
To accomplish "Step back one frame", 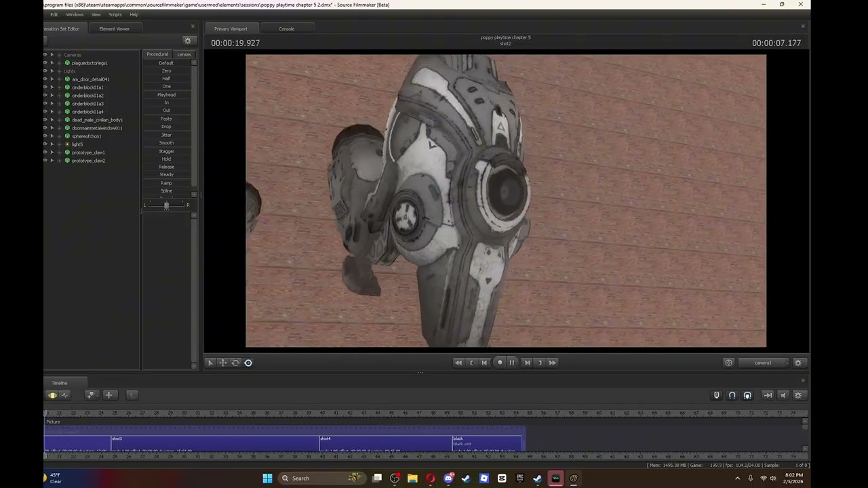I will tap(484, 363).
